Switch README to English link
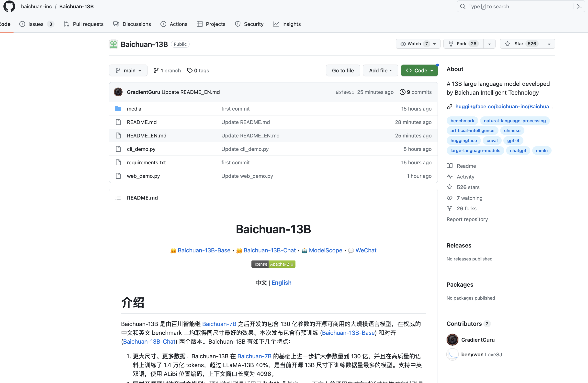This screenshot has width=588, height=383. pos(281,283)
